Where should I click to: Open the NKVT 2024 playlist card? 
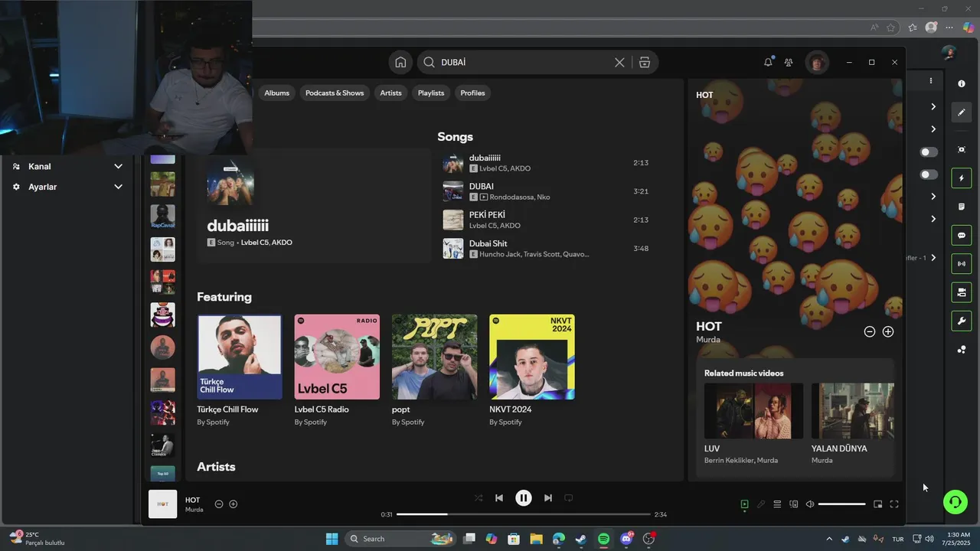point(532,370)
